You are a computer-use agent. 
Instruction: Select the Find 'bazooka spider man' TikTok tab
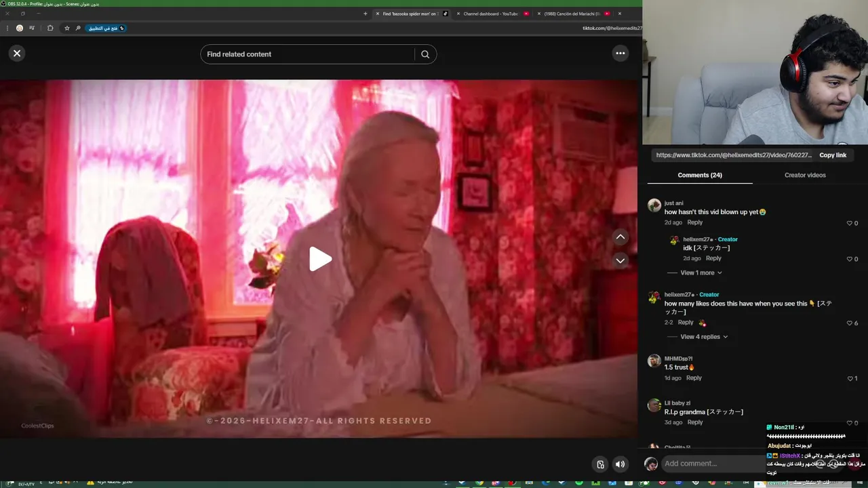(x=411, y=14)
